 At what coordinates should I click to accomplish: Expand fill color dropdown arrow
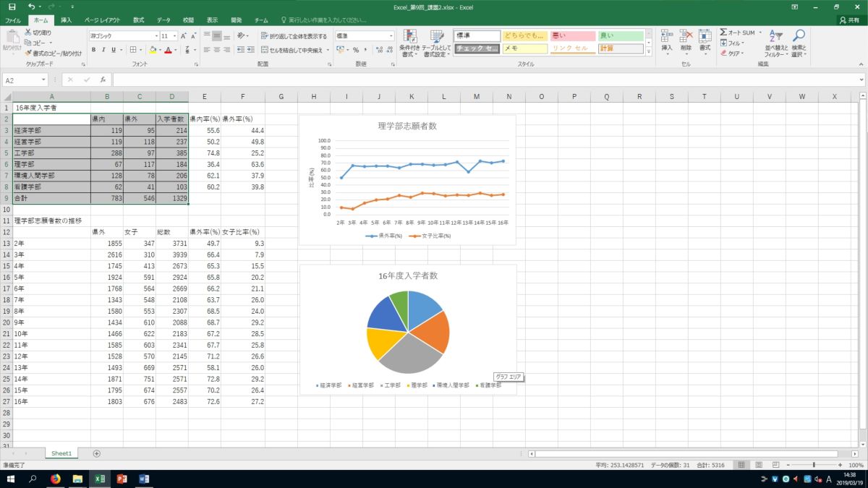pyautogui.click(x=161, y=50)
